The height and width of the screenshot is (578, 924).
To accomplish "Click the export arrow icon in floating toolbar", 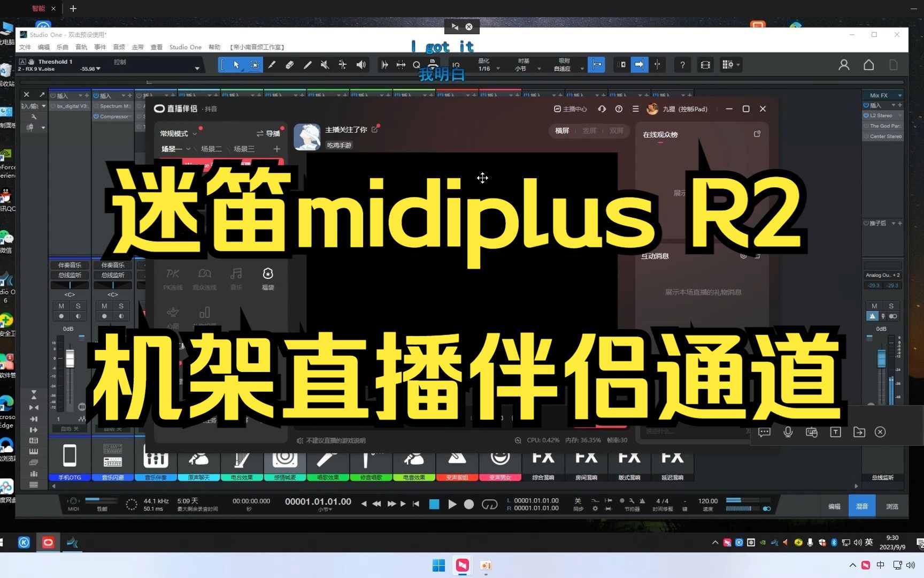I will 859,432.
